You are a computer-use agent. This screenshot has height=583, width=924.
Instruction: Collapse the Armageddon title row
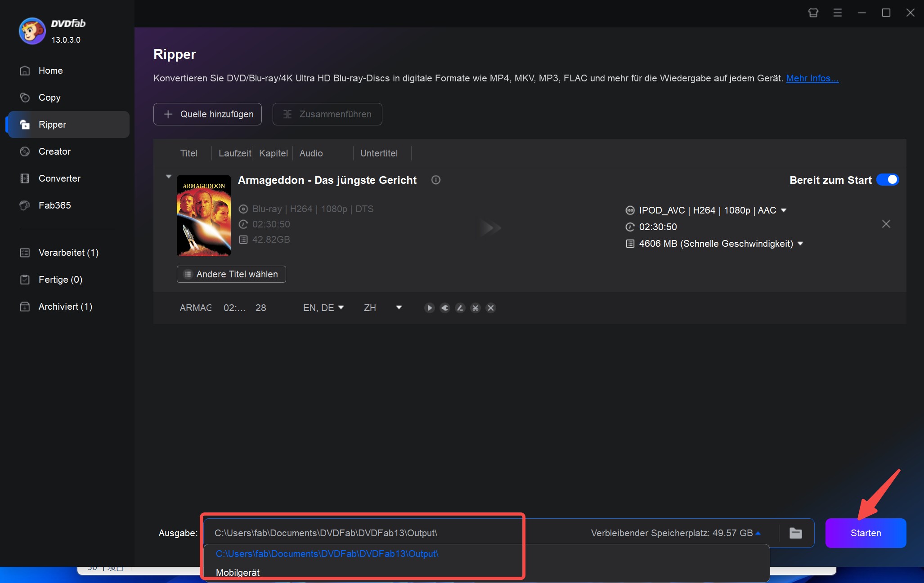pos(169,177)
